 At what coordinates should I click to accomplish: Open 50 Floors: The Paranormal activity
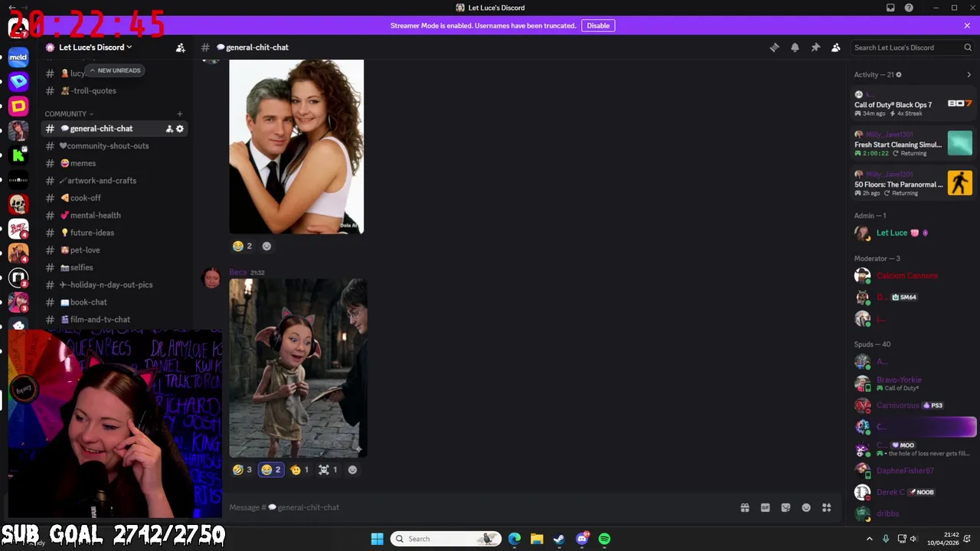point(913,184)
